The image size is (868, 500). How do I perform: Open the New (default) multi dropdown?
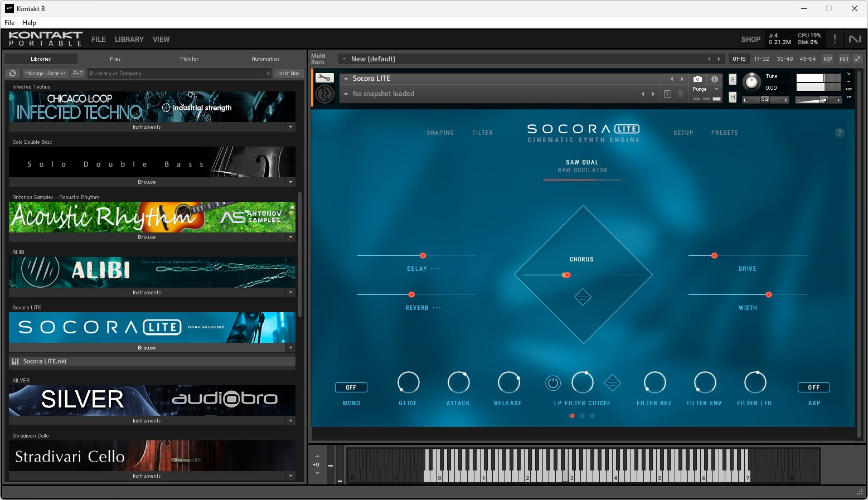click(x=345, y=59)
